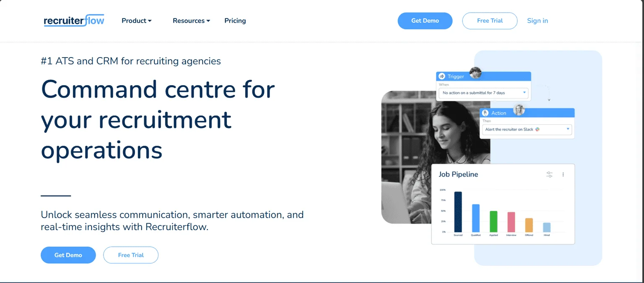Click avatar on the Action card
This screenshot has height=283, width=644.
click(519, 110)
